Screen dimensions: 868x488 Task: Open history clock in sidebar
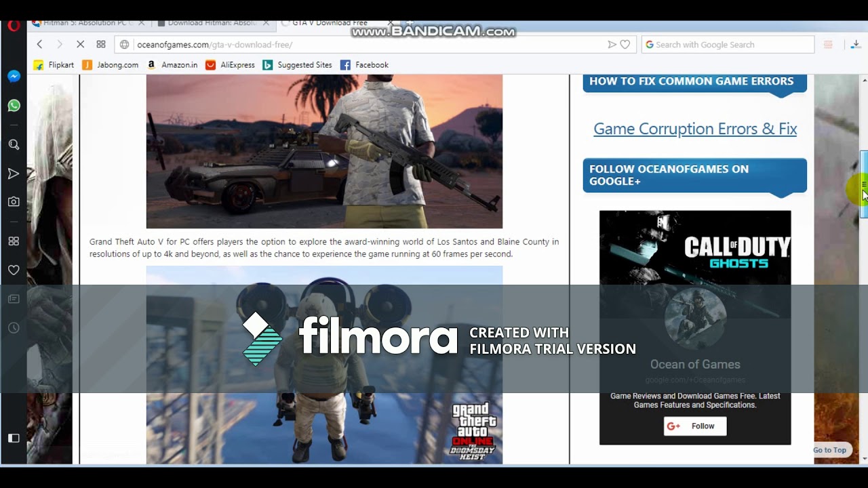click(14, 328)
